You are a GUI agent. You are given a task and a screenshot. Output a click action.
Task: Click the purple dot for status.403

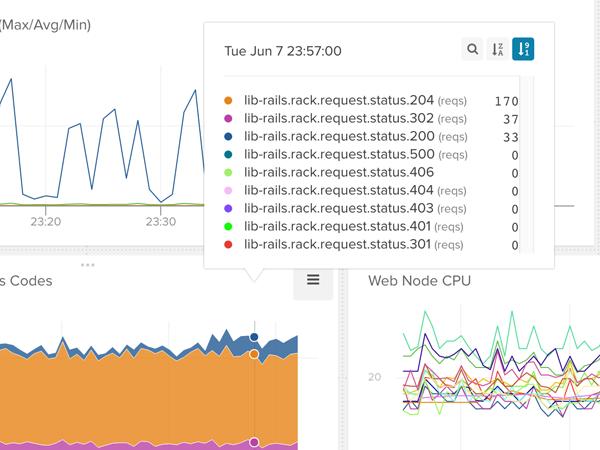(228, 208)
